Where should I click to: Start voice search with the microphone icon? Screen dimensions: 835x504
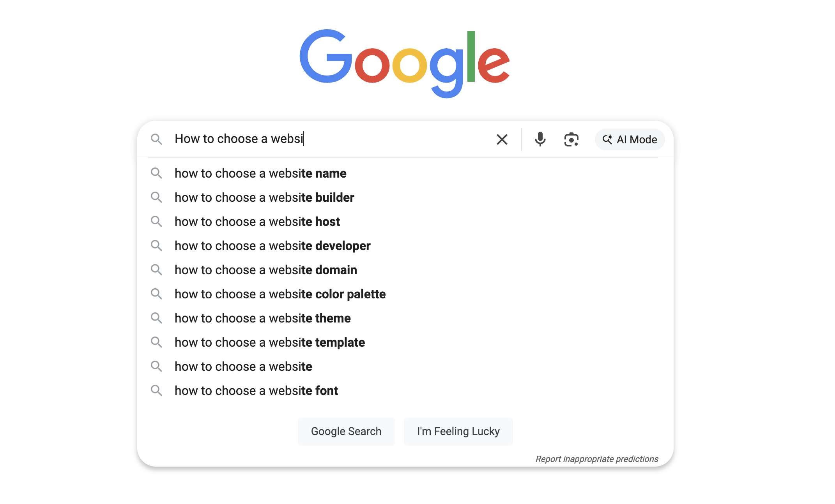coord(540,139)
